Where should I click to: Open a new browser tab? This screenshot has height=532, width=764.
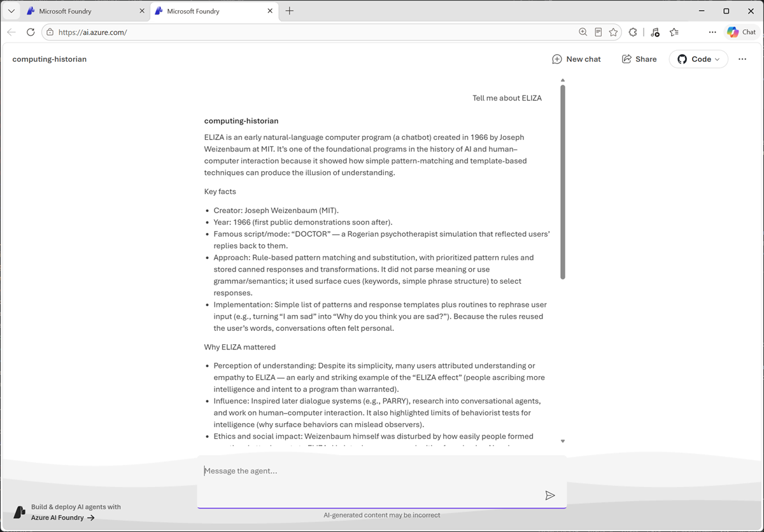(290, 11)
